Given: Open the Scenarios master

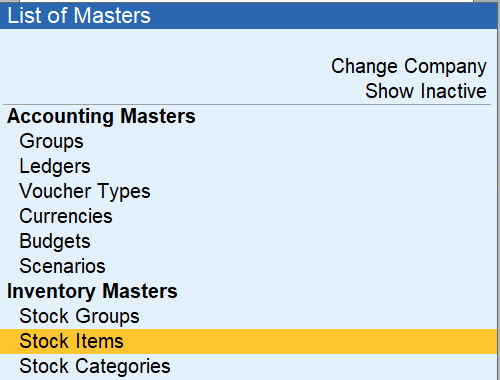Looking at the screenshot, I should [x=62, y=266].
